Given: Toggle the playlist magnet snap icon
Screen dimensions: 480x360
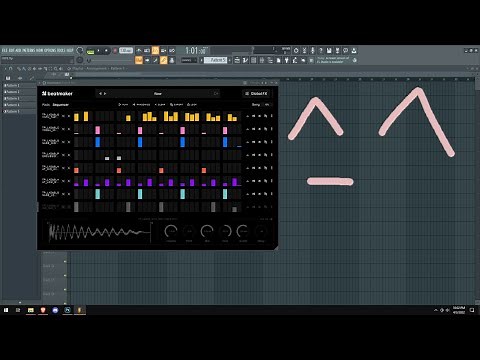Looking at the screenshot, I should tap(11, 68).
